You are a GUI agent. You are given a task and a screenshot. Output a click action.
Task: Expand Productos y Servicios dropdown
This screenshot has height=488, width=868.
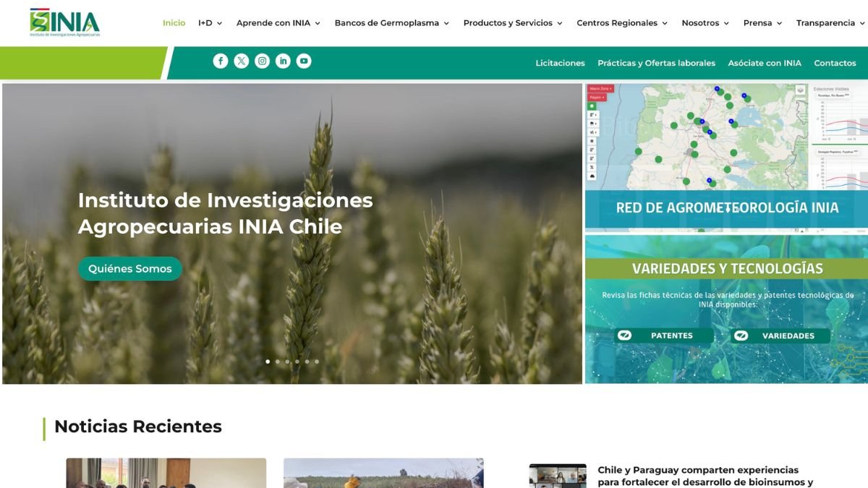coord(513,23)
